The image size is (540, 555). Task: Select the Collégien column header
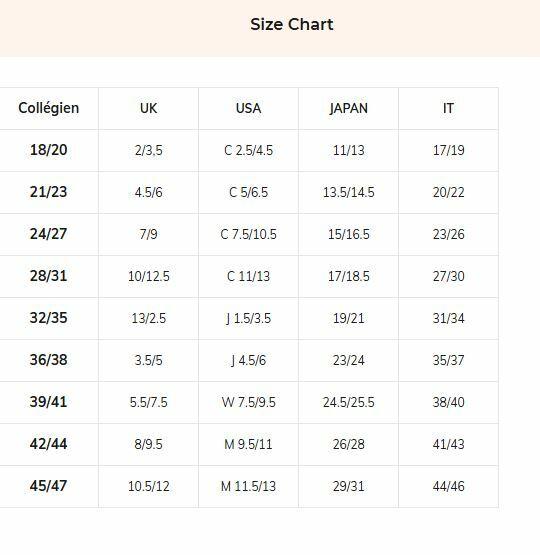(48, 108)
